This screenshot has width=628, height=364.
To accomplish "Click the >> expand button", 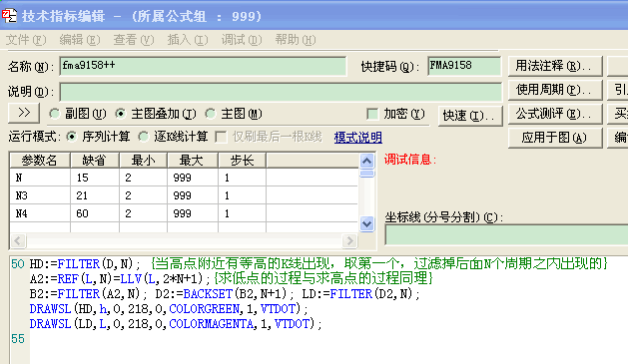I will coord(24,113).
